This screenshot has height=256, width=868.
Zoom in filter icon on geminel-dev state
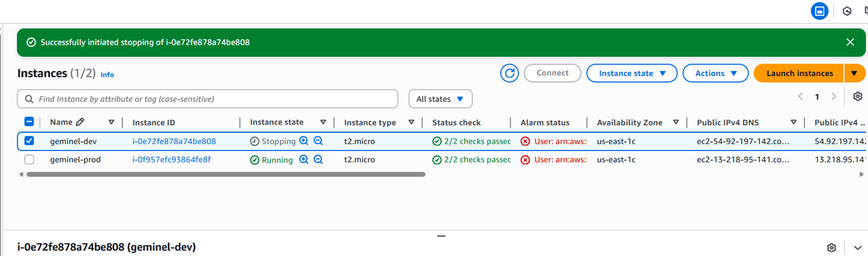(x=304, y=141)
